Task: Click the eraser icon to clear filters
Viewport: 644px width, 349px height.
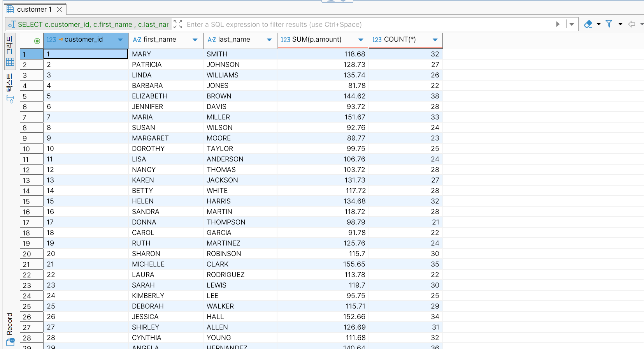Action: pos(588,24)
